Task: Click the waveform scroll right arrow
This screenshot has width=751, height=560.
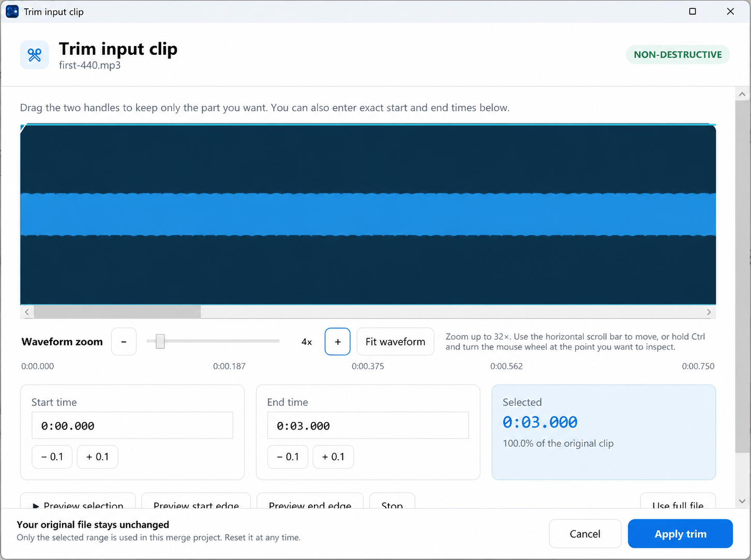Action: (x=709, y=312)
